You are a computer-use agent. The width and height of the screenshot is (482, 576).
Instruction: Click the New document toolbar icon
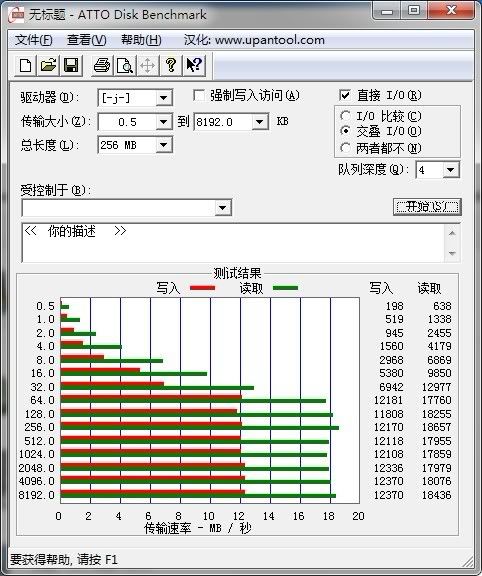coord(25,65)
